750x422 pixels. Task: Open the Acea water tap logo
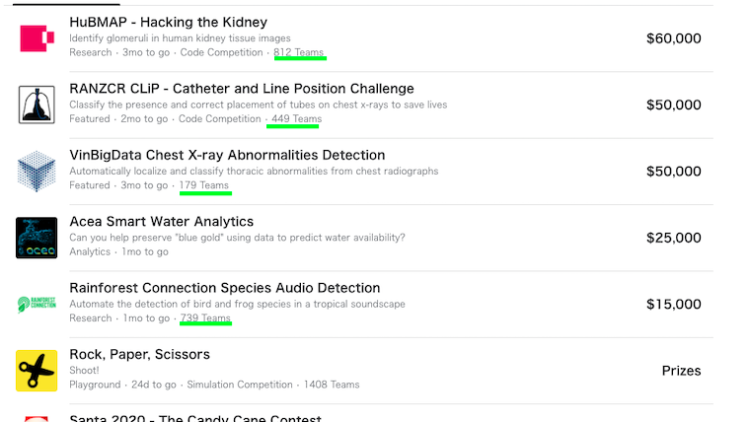click(37, 238)
